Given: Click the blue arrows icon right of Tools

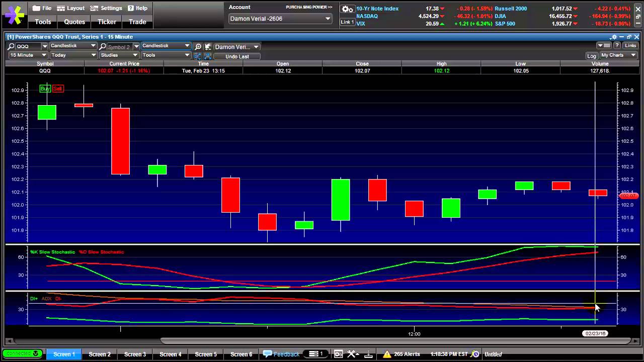Looking at the screenshot, I should click(x=197, y=56).
